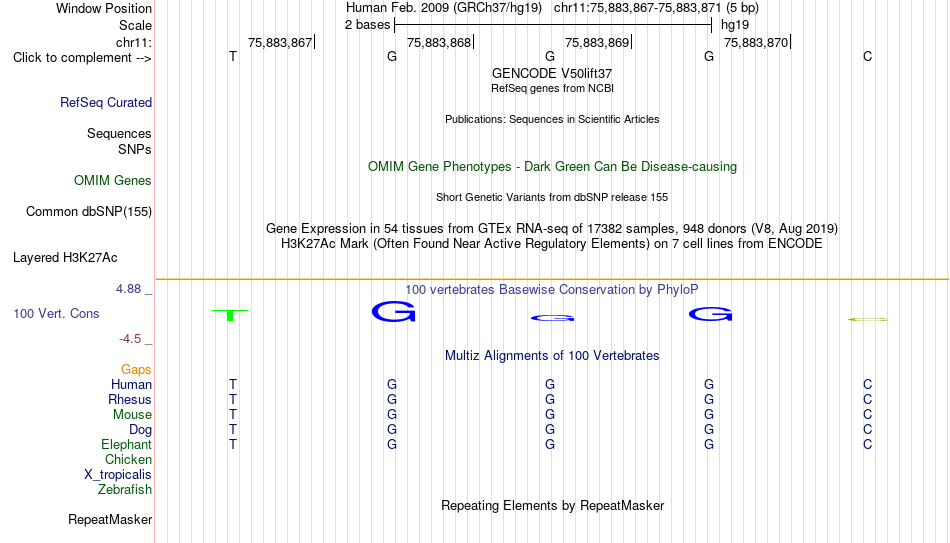Viewport: 950px width, 543px height.
Task: Click the green T conservation logo letter
Action: [230, 315]
